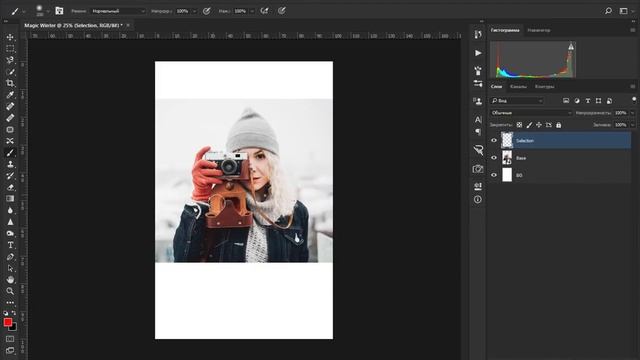
Task: Click the red foreground color swatch
Action: [7, 322]
